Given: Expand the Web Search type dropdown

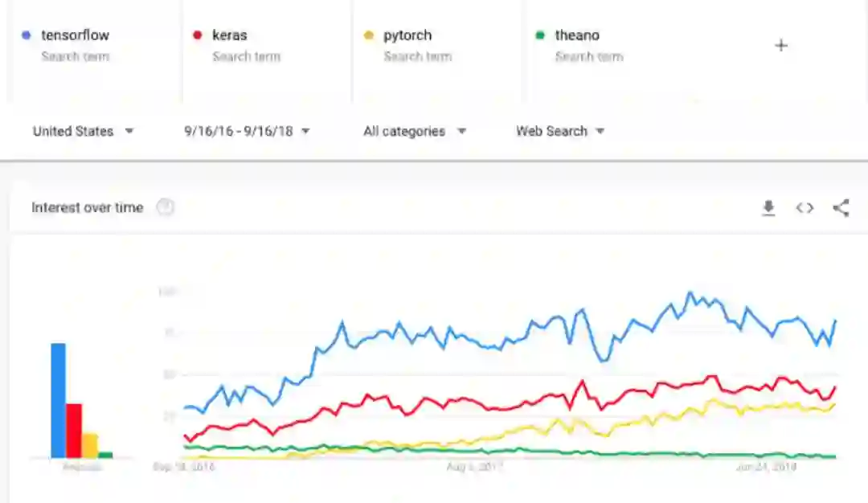Looking at the screenshot, I should click(560, 131).
